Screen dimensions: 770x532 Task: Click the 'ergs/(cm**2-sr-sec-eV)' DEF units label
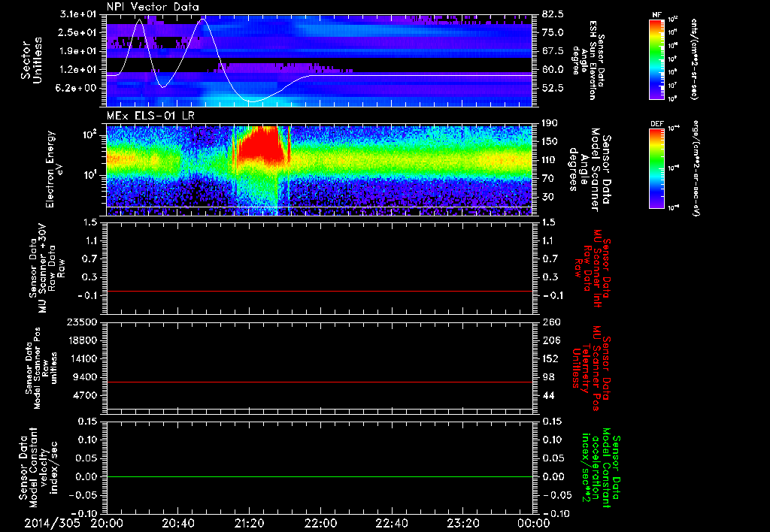(x=696, y=168)
